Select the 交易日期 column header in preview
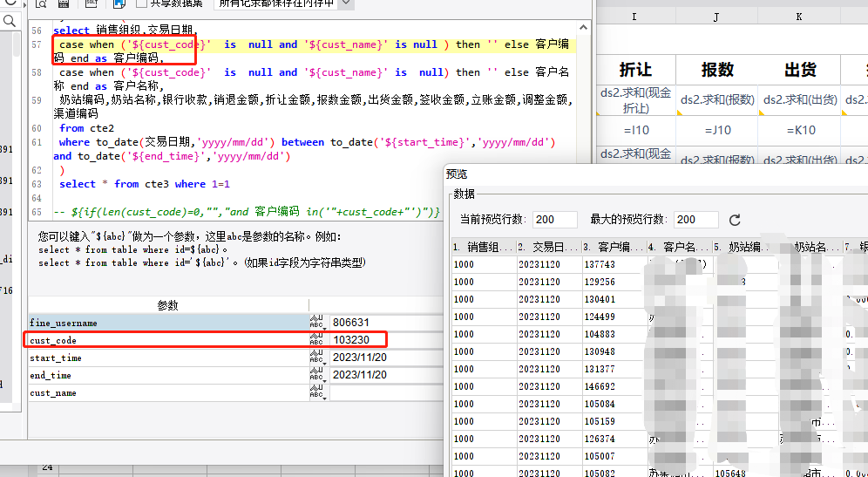 [549, 247]
